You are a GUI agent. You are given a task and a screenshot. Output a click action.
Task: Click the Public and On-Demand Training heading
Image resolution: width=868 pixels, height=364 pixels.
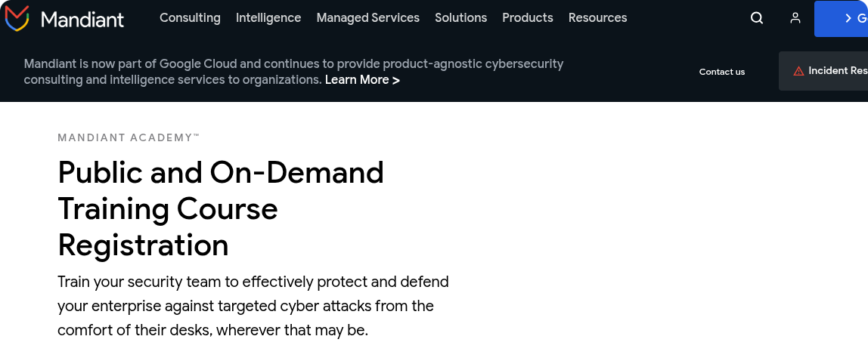coord(221,208)
